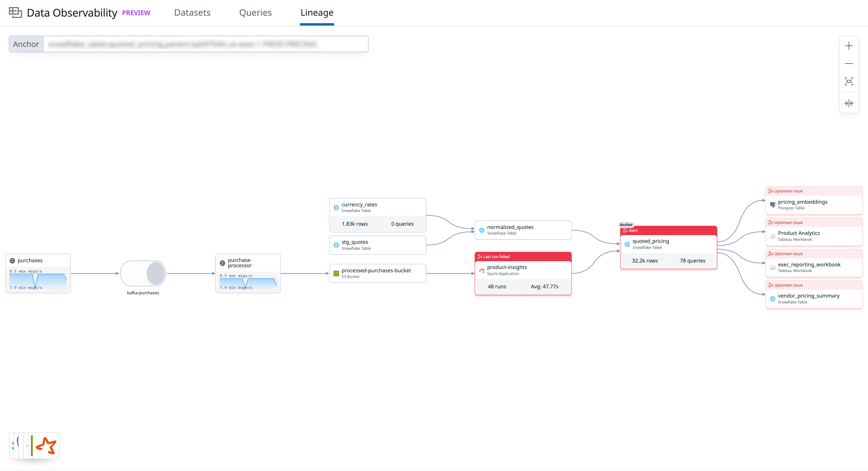Click the collapse/center graph icon
Image resolution: width=868 pixels, height=471 pixels.
[848, 103]
